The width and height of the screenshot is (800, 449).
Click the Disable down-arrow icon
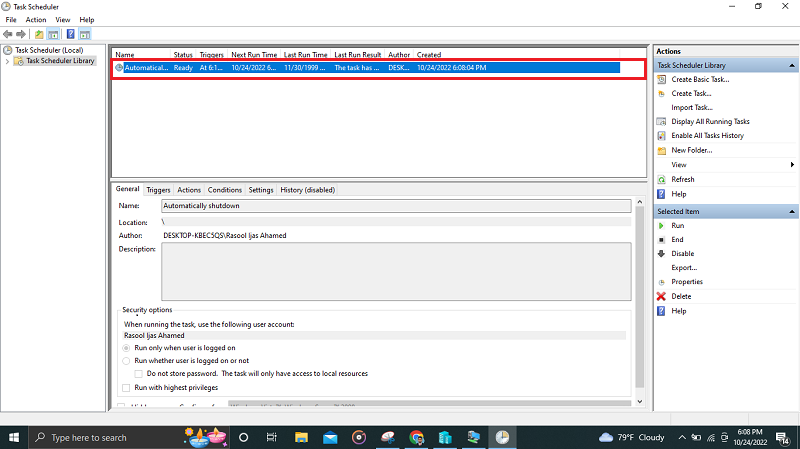(x=661, y=254)
